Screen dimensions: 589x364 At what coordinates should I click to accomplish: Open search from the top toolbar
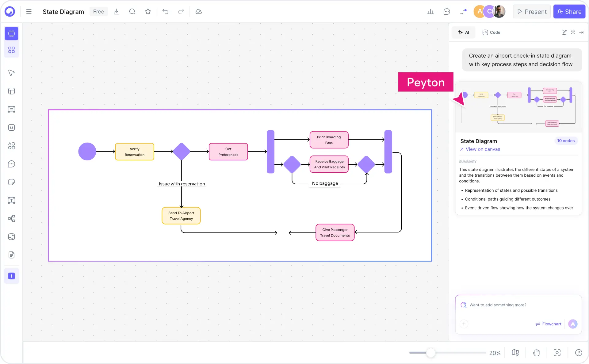(x=132, y=11)
